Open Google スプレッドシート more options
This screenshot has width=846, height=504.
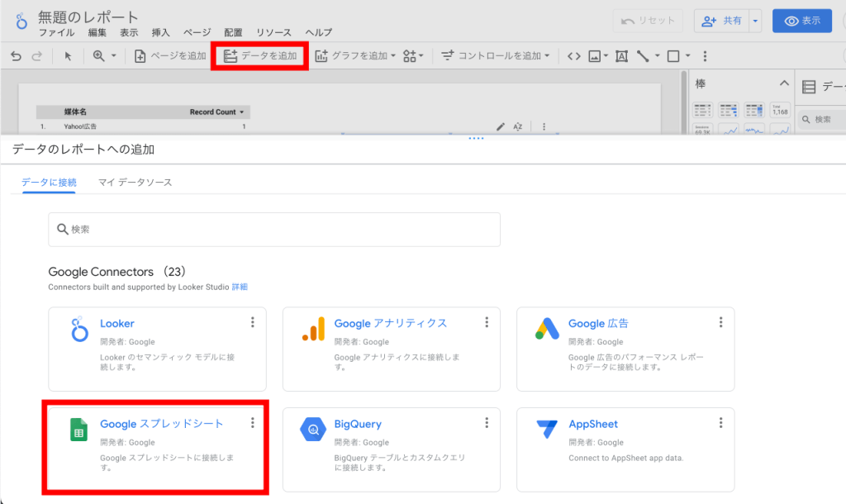pos(253,422)
